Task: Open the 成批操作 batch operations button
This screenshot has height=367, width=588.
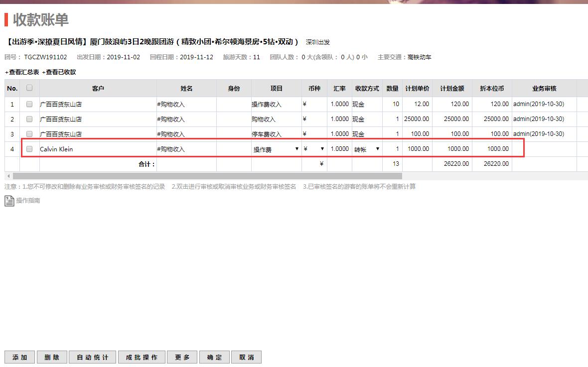Action: [142, 357]
